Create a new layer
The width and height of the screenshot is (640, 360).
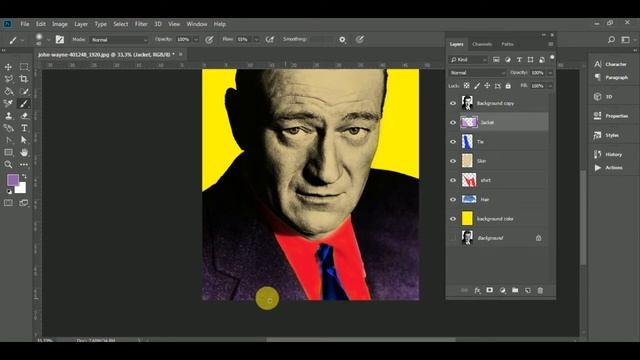[x=528, y=290]
